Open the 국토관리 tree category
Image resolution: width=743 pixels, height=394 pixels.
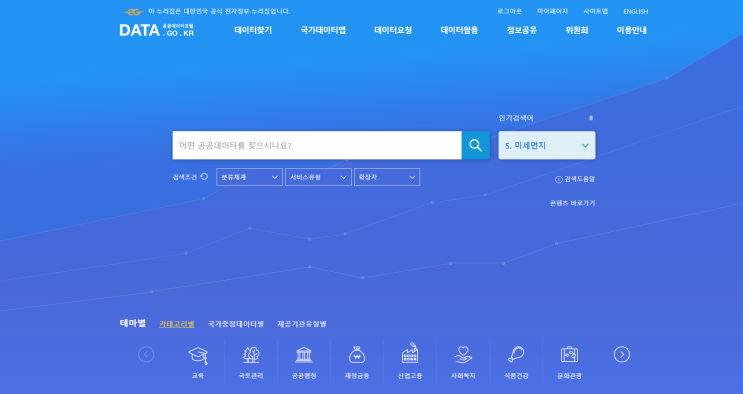pyautogui.click(x=251, y=362)
